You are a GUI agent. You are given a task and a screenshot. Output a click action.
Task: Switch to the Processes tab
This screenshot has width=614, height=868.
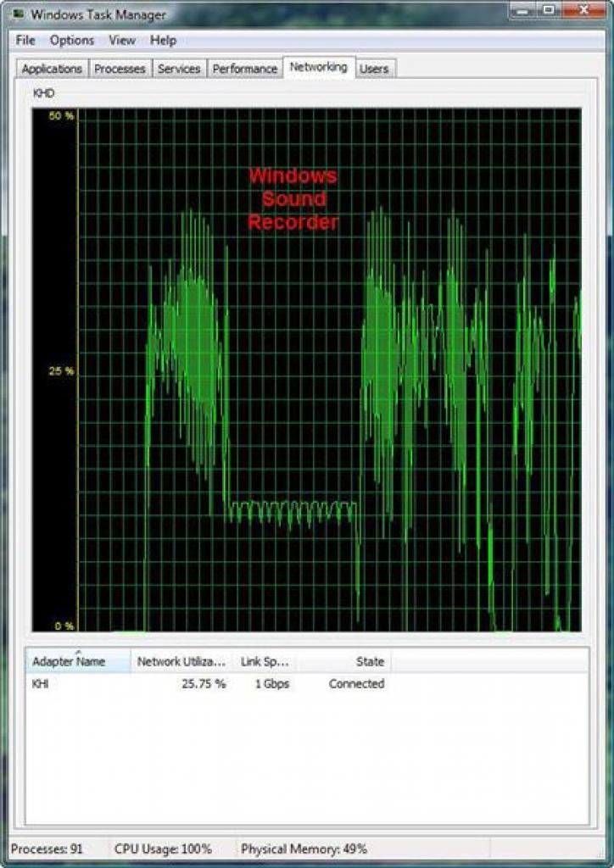[x=120, y=69]
